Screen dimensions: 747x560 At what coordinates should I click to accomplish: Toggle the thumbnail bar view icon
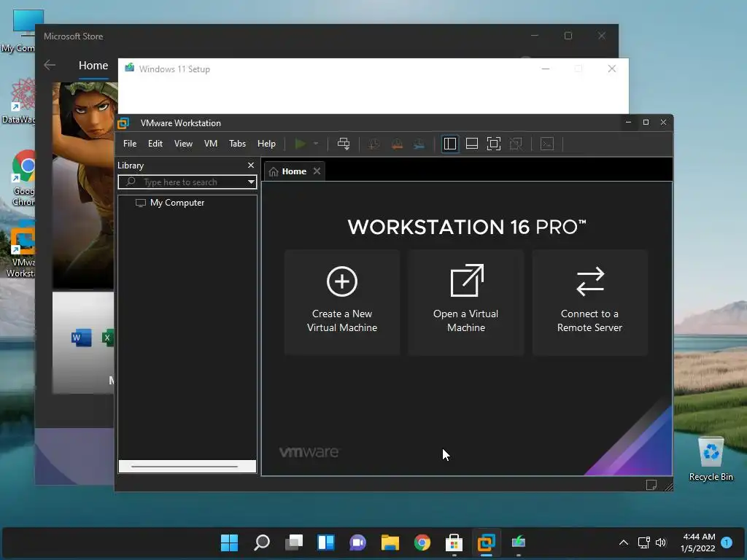[x=472, y=144]
